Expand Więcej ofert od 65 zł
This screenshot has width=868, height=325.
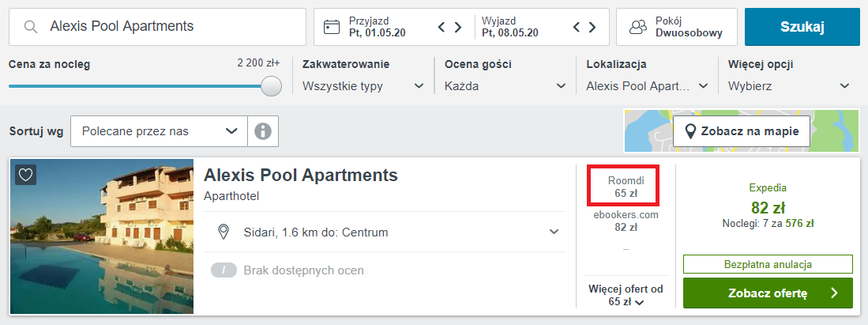pyautogui.click(x=626, y=295)
